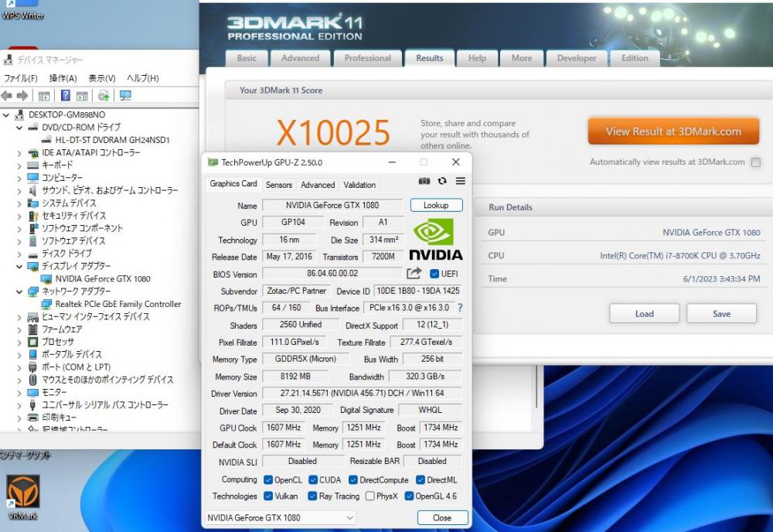This screenshot has height=532, width=773.
Task: Click the Save button in 3DMark
Action: [x=721, y=314]
